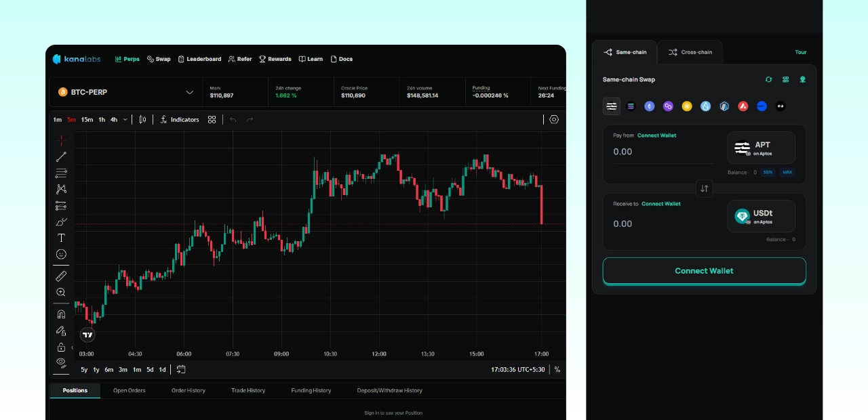
Task: Undo the last chart action
Action: point(233,120)
